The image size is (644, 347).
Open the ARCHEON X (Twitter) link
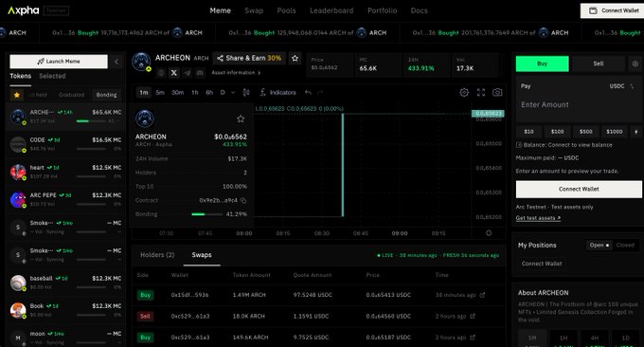173,73
